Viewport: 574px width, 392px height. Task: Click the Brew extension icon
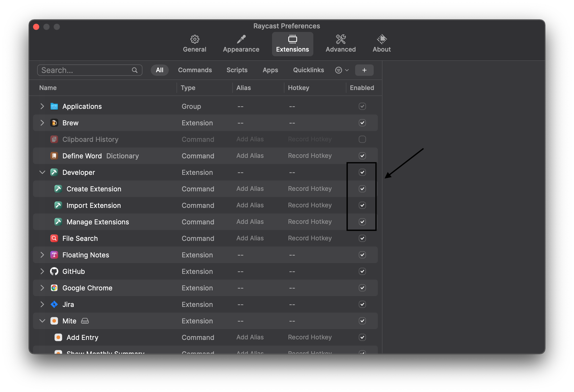54,123
